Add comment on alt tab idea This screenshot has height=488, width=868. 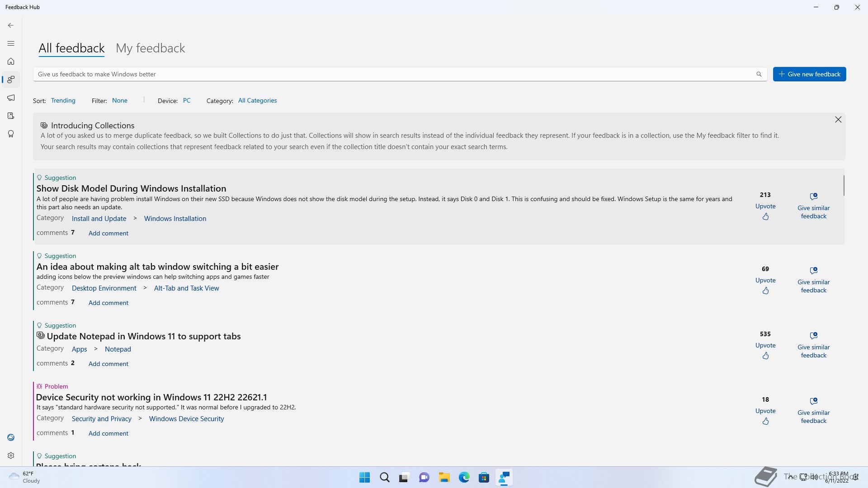pos(108,303)
